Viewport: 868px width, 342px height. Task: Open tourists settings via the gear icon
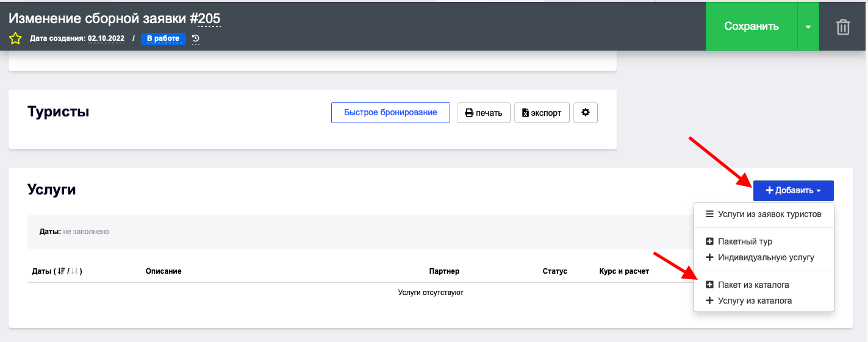tap(586, 113)
